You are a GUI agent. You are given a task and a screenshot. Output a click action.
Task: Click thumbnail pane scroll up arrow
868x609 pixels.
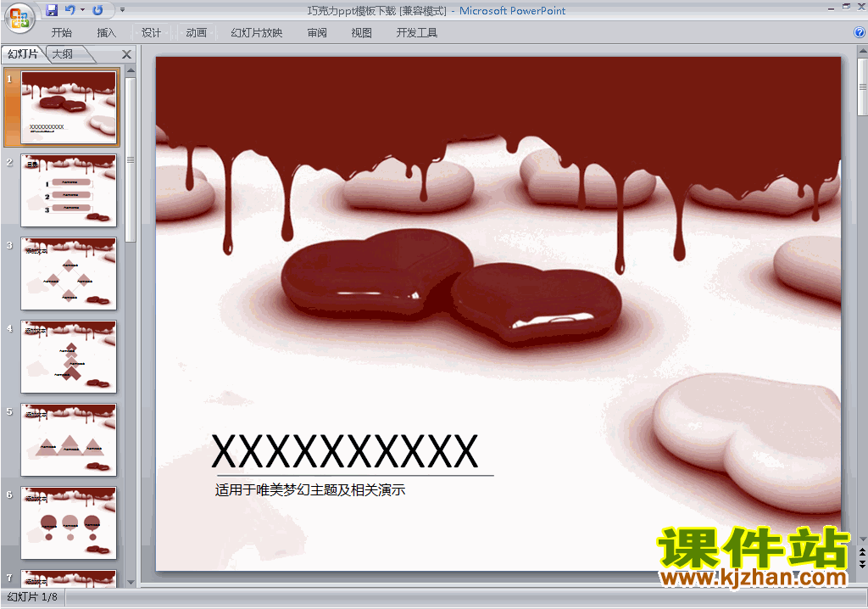pyautogui.click(x=131, y=70)
